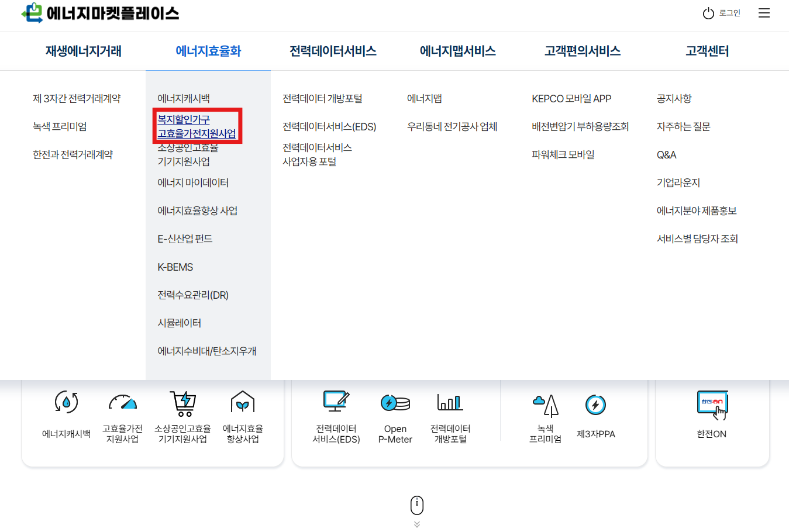
Task: Click the 소상공인고효율 기기지원사업 cart icon
Action: 183,403
